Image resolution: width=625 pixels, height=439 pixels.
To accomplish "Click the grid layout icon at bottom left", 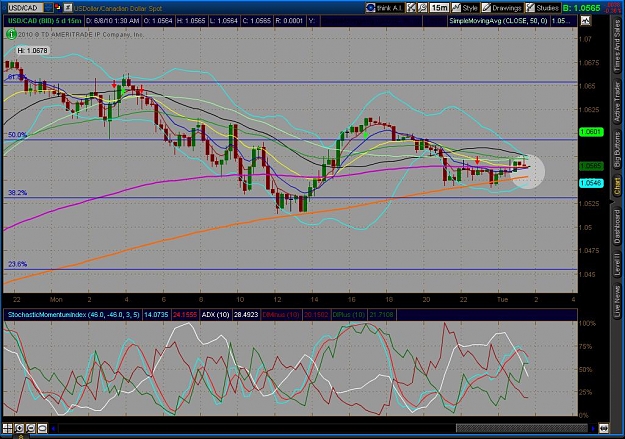I will tap(8, 429).
